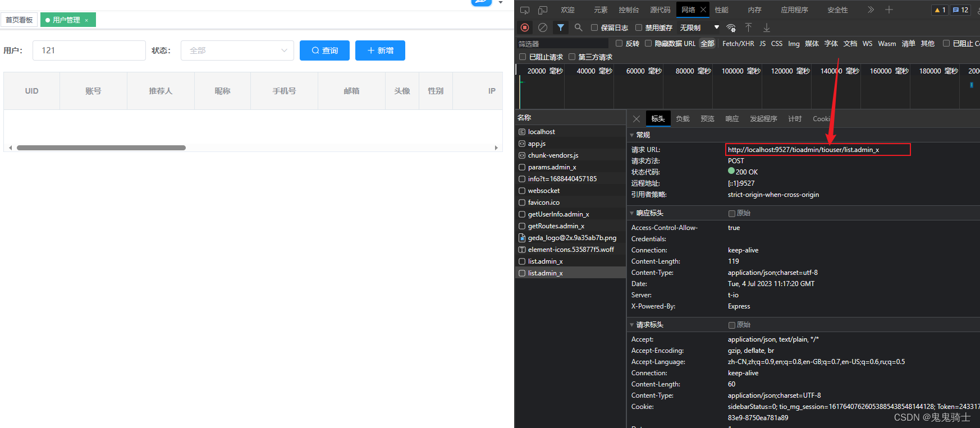Screen dimensions: 980x428
Task: Focus the 用户 input containing 121
Action: (x=89, y=50)
